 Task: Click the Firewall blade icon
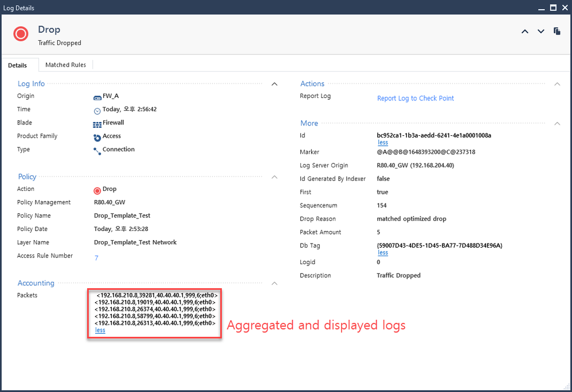click(97, 124)
